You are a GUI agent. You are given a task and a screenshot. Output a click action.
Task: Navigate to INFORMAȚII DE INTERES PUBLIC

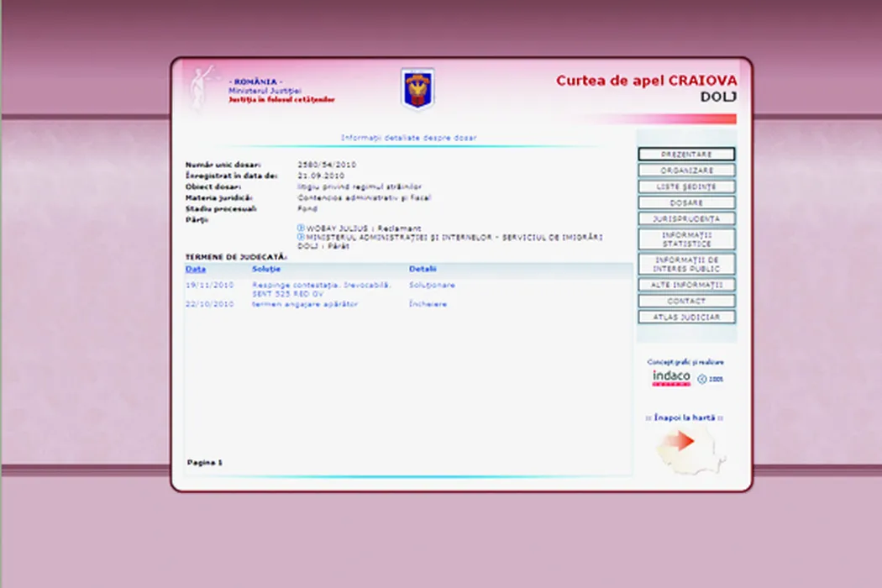click(x=686, y=264)
